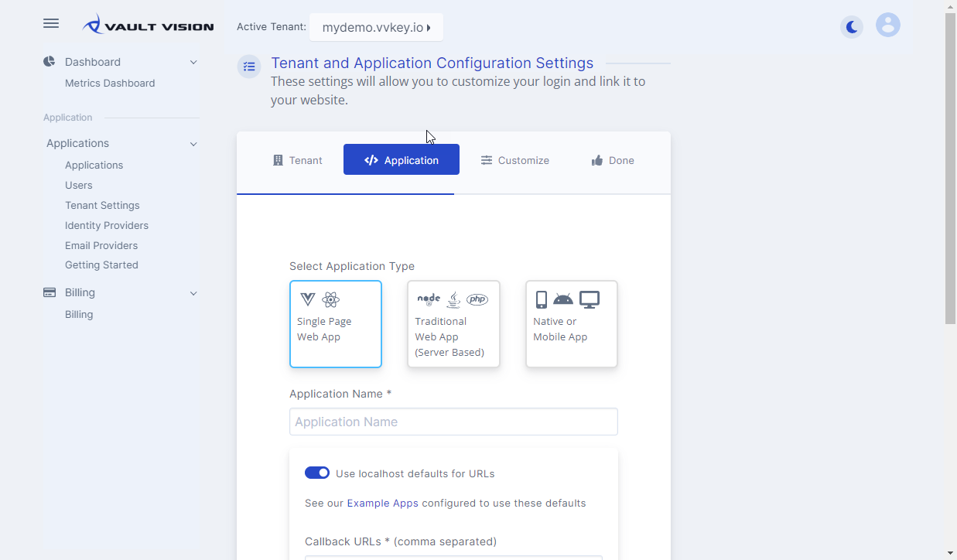Open the user profile avatar
This screenshot has width=957, height=560.
[888, 26]
